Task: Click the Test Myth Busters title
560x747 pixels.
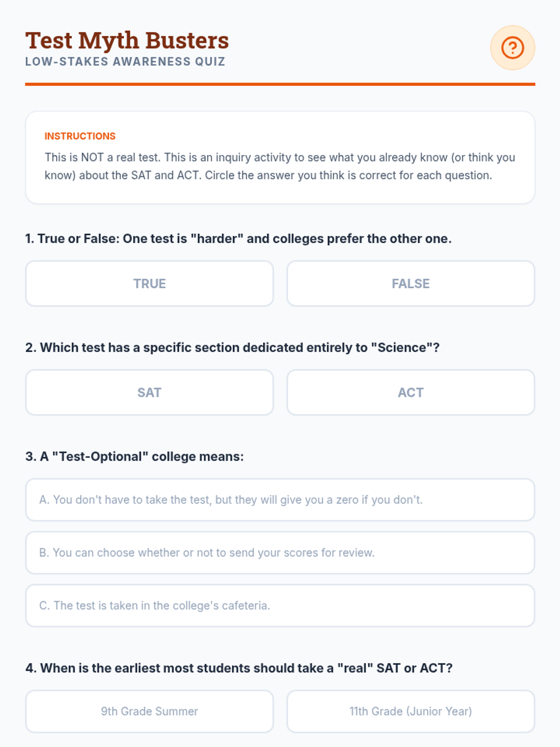Action: (127, 40)
